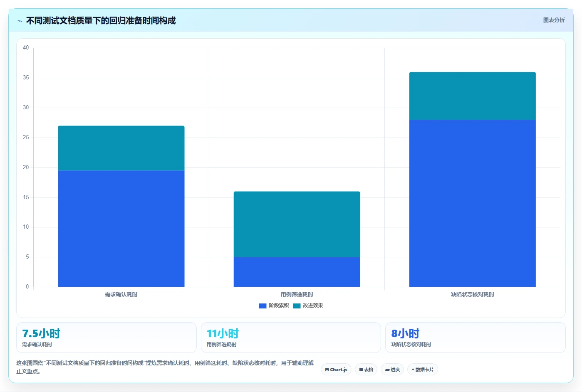Click the 进度 tag chip
The height and width of the screenshot is (392, 582).
tap(392, 370)
